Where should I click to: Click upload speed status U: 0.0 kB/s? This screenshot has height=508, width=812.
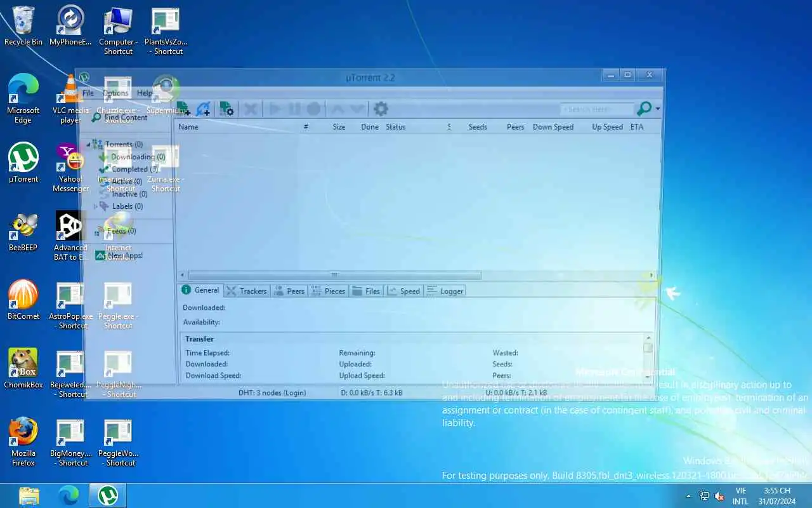click(516, 392)
